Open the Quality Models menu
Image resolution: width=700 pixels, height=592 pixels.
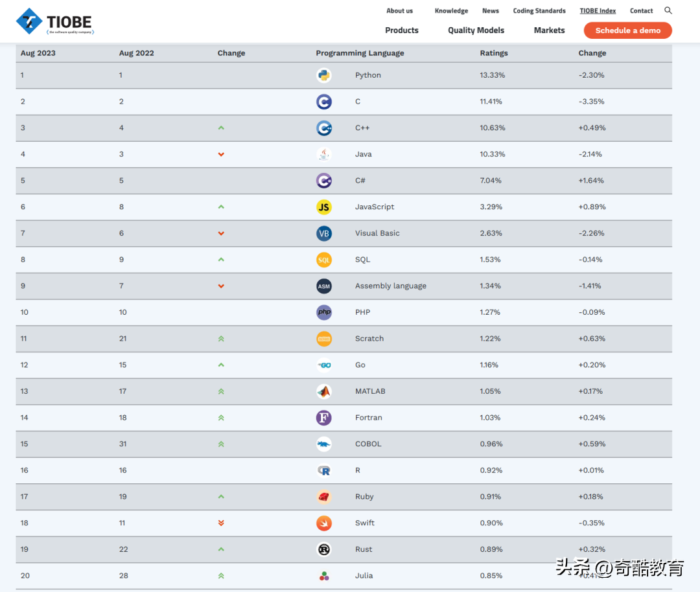(x=476, y=30)
